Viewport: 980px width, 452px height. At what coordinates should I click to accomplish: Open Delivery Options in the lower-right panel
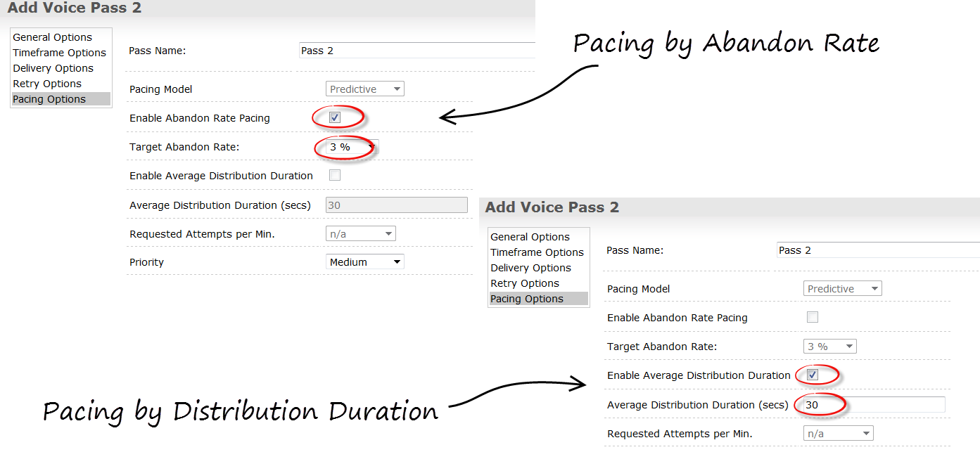(531, 268)
